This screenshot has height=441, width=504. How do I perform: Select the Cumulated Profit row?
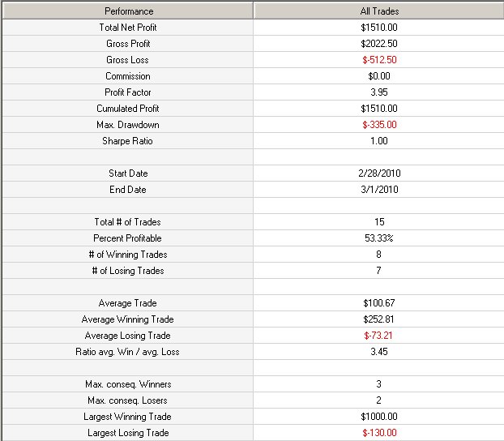[x=254, y=109]
